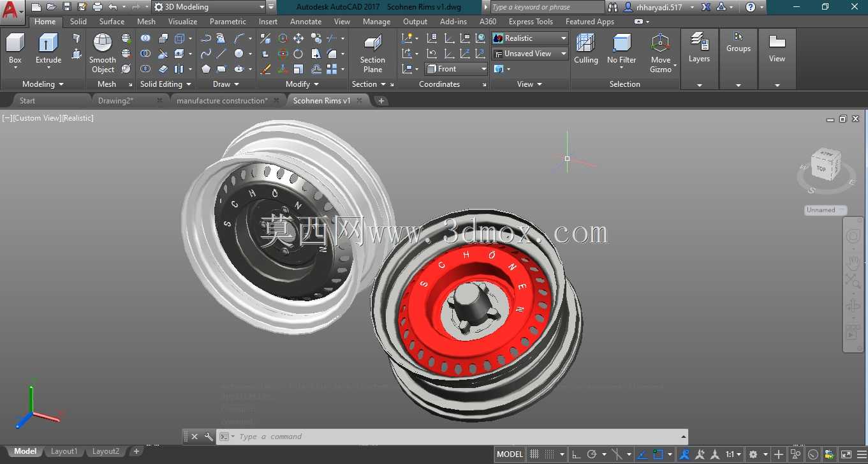Select the Line draw tool
This screenshot has height=464, width=868.
point(221,54)
